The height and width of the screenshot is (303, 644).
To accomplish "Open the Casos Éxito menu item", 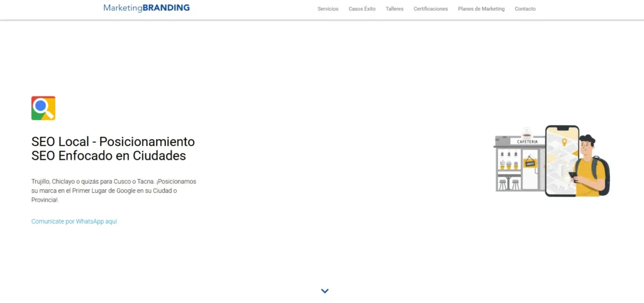I will point(362,9).
